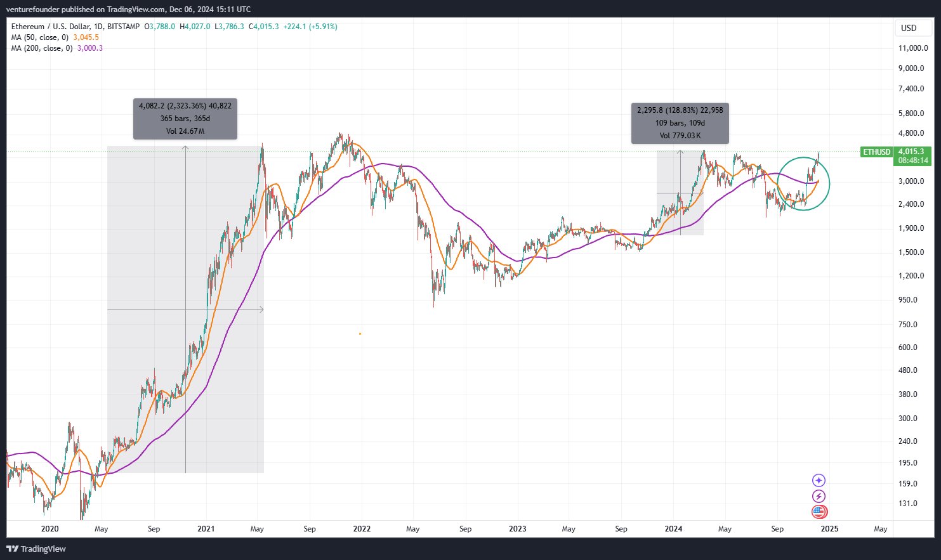Click the 128.83% price range measurement label
Viewport: 941px width, 560px height.
pos(680,110)
